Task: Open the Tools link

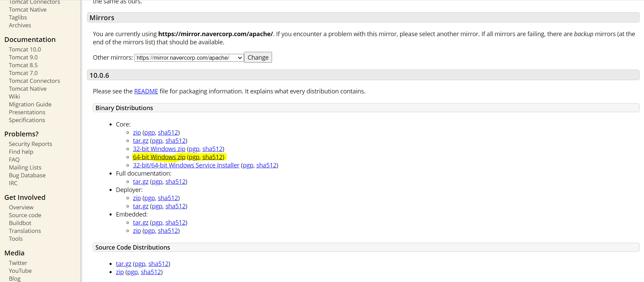Action: [16, 239]
